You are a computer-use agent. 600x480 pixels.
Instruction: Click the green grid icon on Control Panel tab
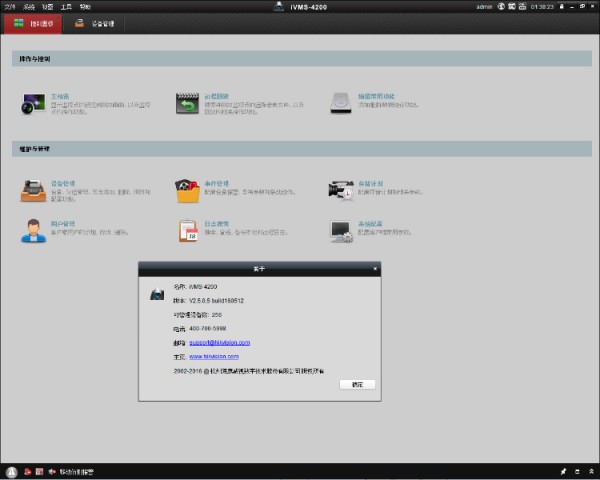[19, 23]
